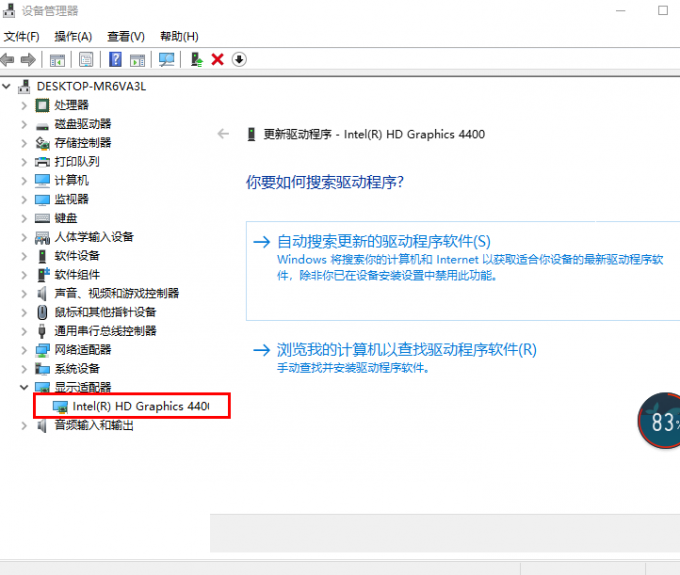Choose 浏览我的计算机以查找驱动程序软件(R)

tap(406, 350)
